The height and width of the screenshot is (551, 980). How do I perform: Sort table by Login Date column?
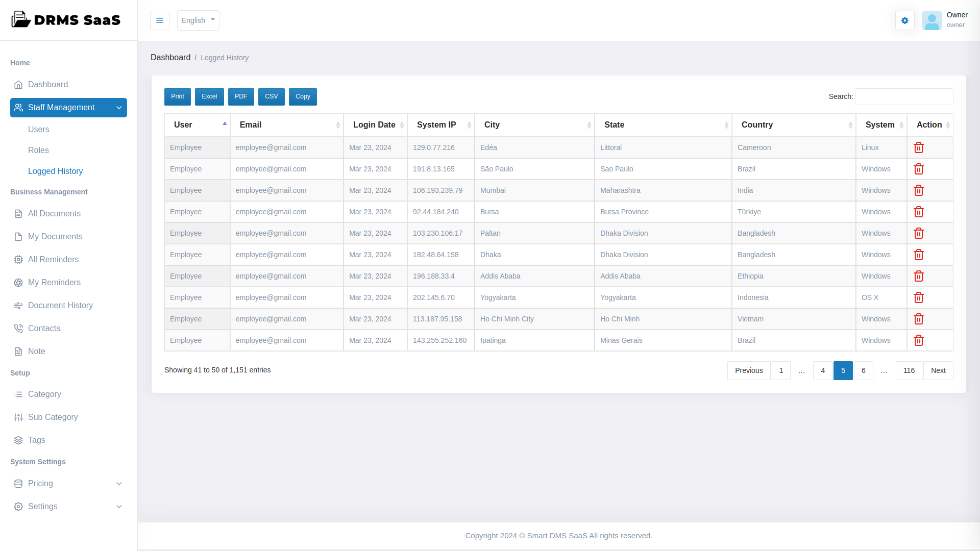375,125
